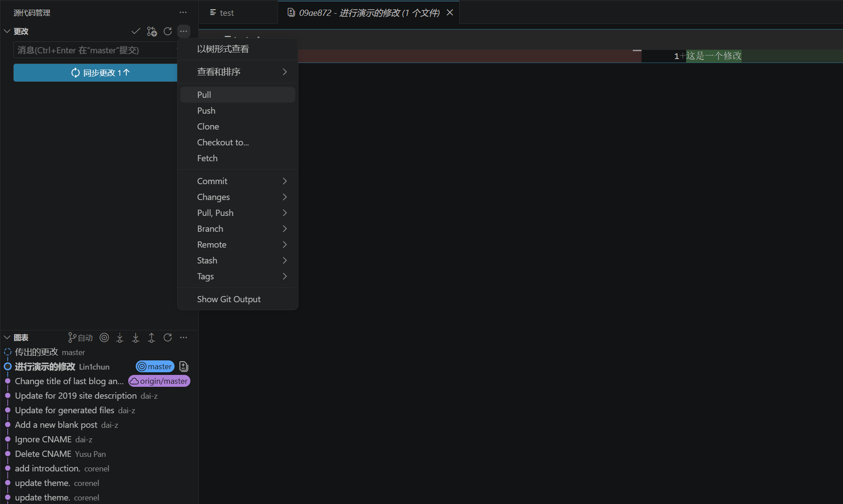843x504 pixels.
Task: Click the blue master branch badge
Action: pos(155,367)
